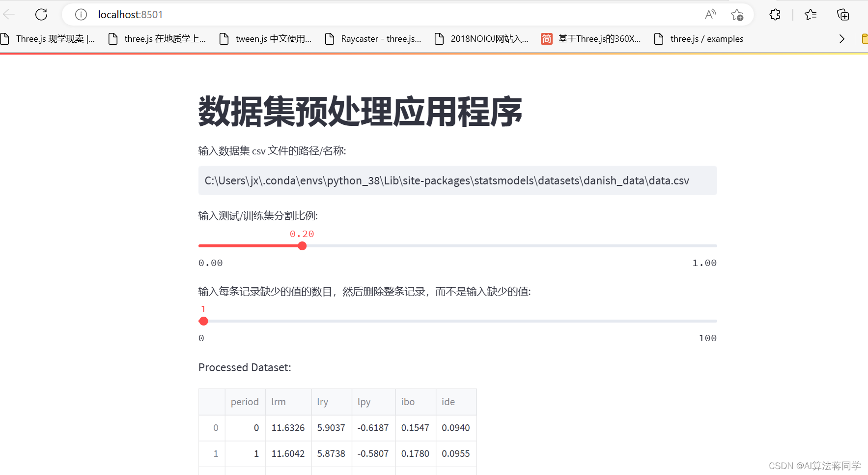Select the cell with value 11.6042
868x475 pixels.
(288, 453)
